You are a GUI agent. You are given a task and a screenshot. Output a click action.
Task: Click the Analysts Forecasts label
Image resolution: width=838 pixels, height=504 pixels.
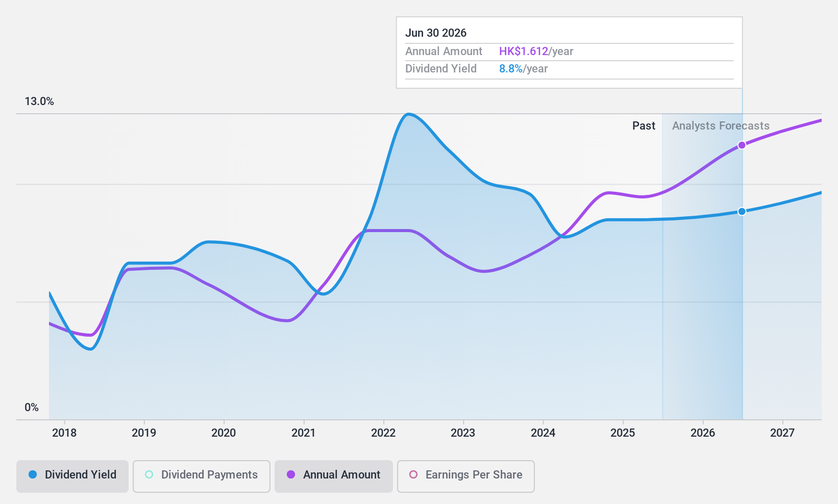pyautogui.click(x=721, y=126)
